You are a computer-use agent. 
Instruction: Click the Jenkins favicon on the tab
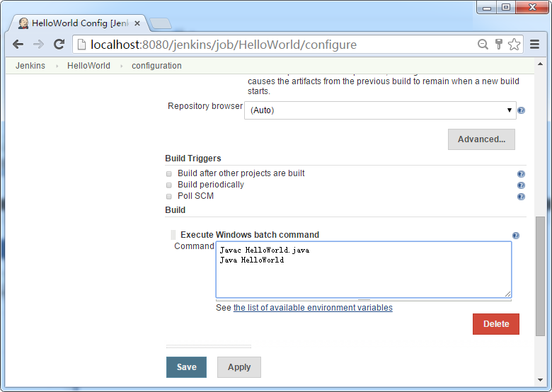[x=23, y=23]
